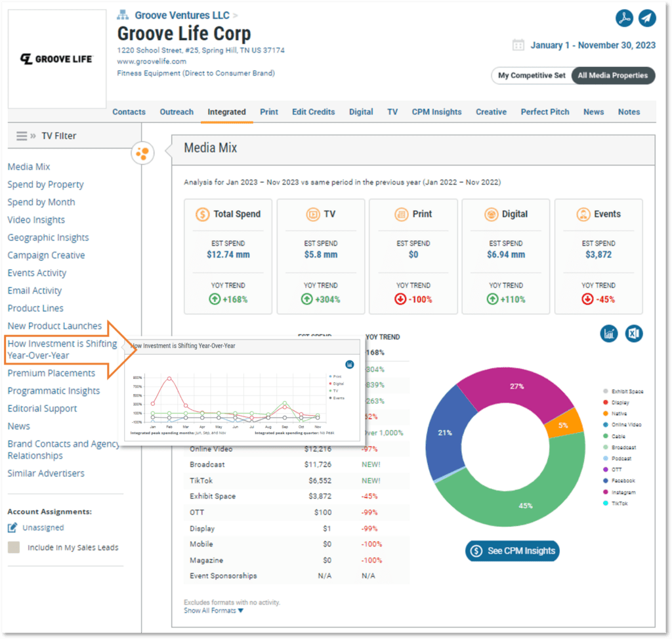Click the Cable legend swatch
The width and height of the screenshot is (672, 639).
606,436
